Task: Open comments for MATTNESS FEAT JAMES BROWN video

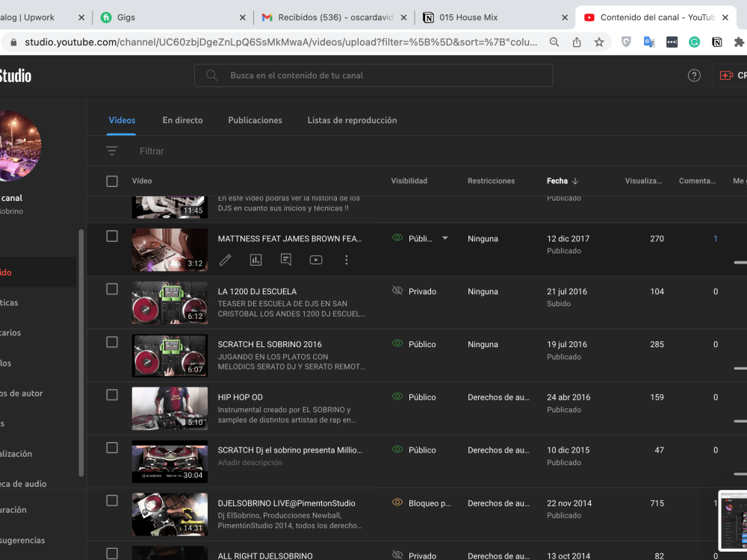Action: [286, 260]
